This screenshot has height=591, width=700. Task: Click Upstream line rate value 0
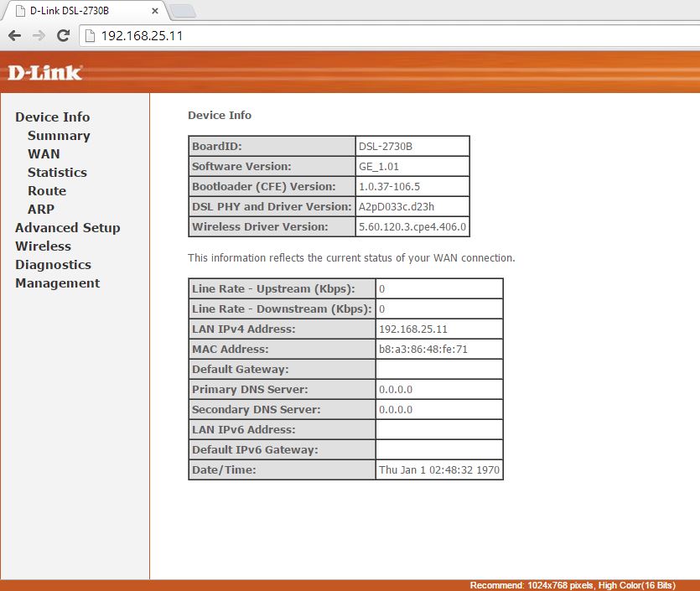coord(381,289)
